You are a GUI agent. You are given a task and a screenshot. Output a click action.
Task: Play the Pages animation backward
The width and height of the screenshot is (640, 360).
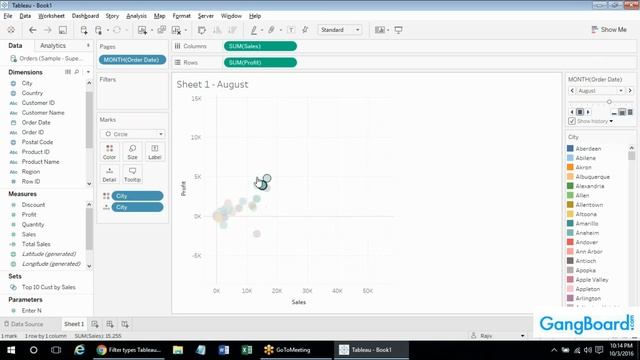(x=571, y=112)
